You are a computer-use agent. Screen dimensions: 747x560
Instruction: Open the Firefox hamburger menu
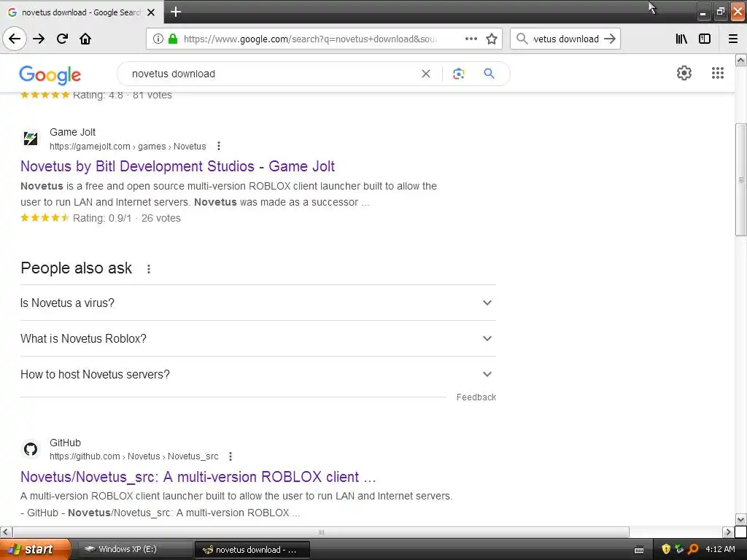[x=733, y=39]
